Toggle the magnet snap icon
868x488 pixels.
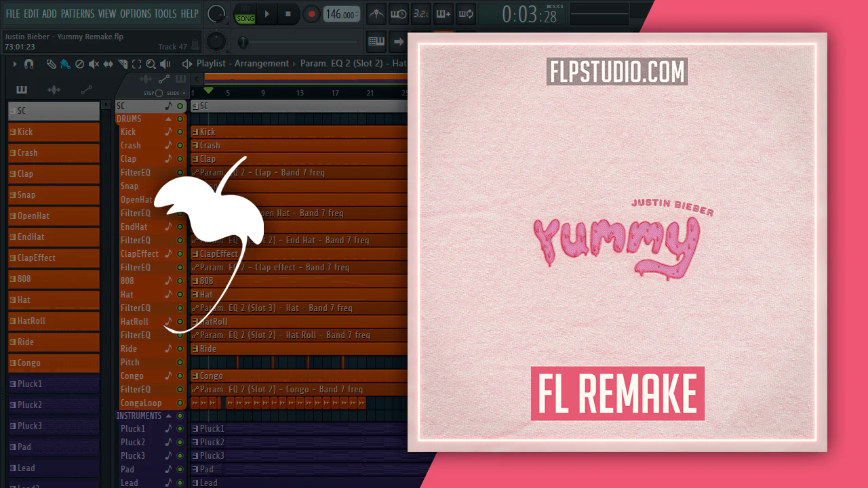[28, 64]
